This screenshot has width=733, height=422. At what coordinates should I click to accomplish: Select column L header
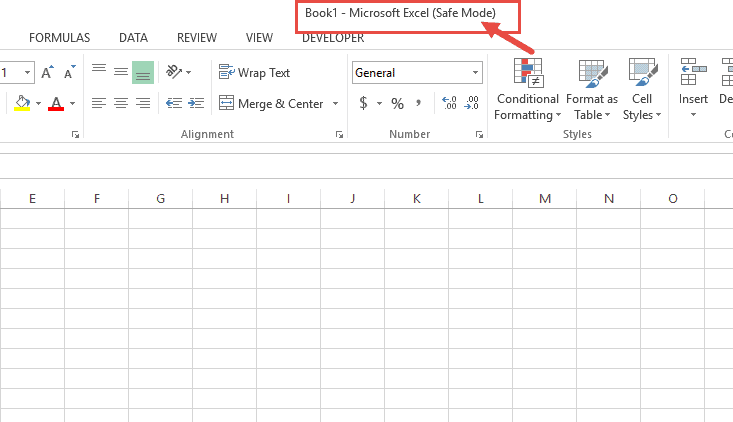tap(481, 199)
